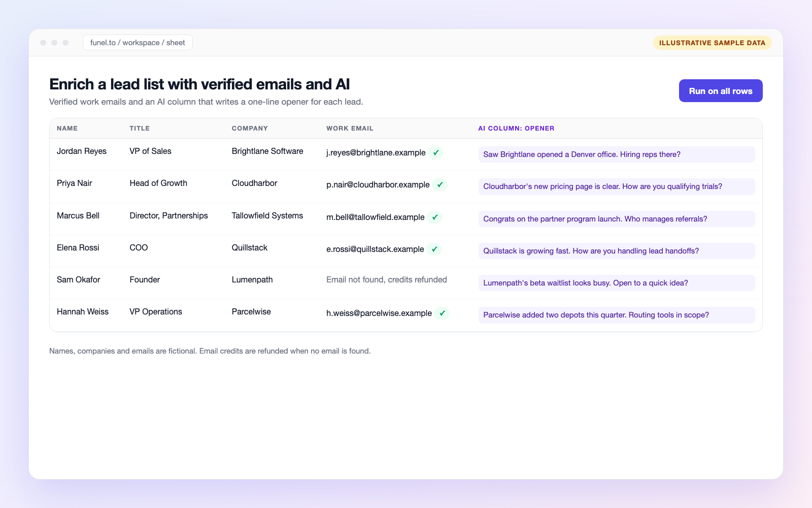Click the Sam Okafor name cell
This screenshot has height=508, width=812.
79,280
